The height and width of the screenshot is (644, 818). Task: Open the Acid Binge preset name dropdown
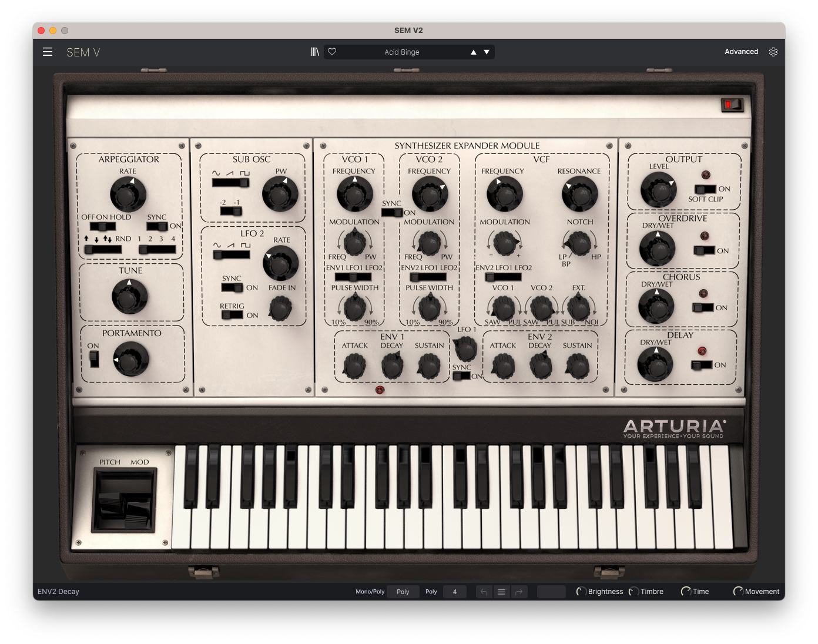[402, 52]
